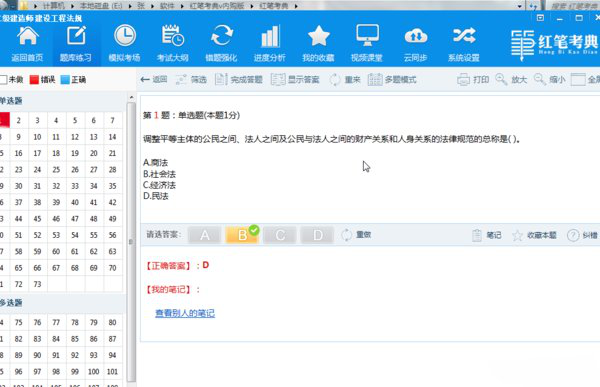600x387 pixels.
Task: Click the 未做 unanswered legend box
Action: (x=3, y=80)
